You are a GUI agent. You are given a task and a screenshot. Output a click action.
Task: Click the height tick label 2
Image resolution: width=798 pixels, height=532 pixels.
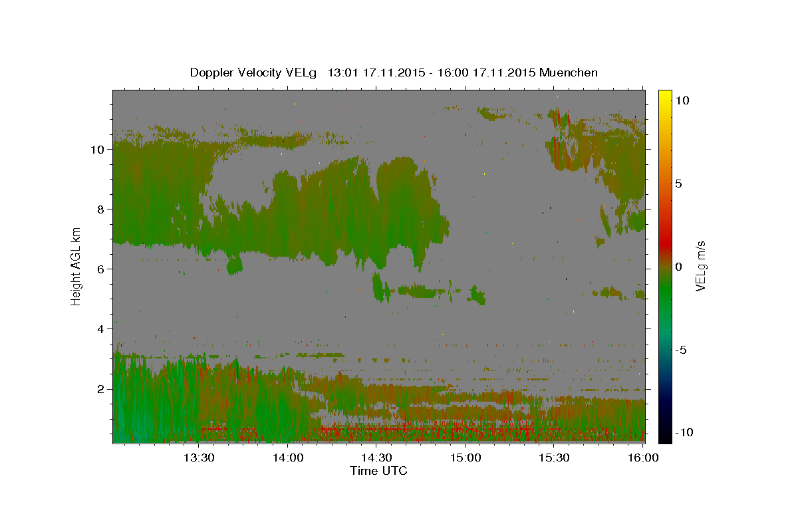pyautogui.click(x=100, y=388)
